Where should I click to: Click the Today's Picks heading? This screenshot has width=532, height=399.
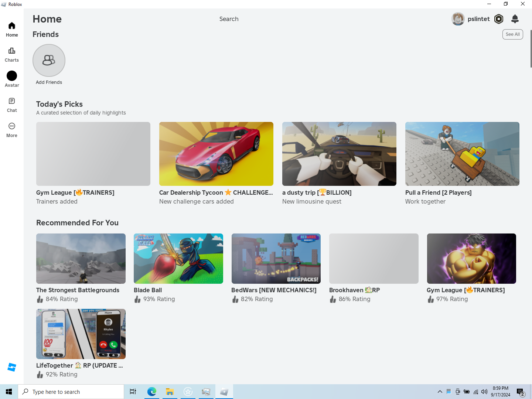(59, 104)
